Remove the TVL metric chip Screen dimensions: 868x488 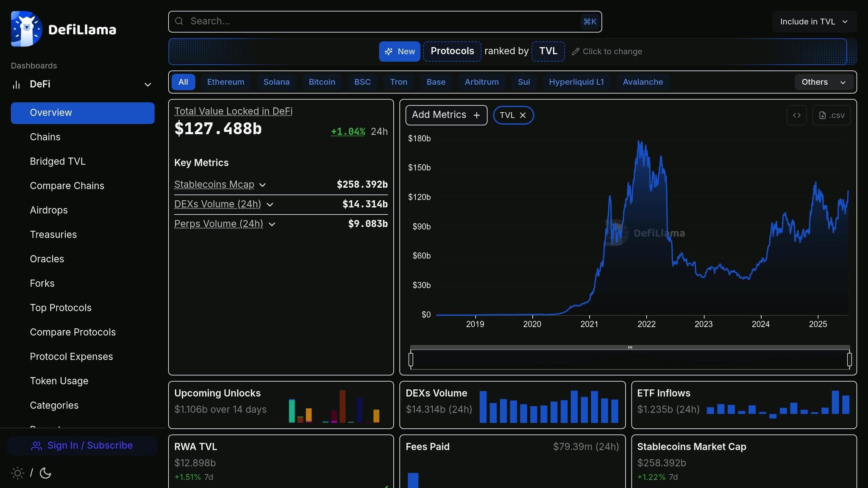click(523, 115)
